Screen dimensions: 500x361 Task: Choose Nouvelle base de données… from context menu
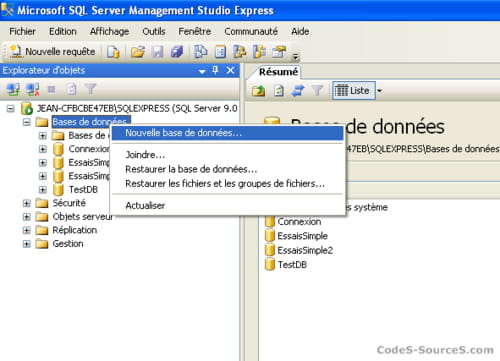[x=227, y=133]
